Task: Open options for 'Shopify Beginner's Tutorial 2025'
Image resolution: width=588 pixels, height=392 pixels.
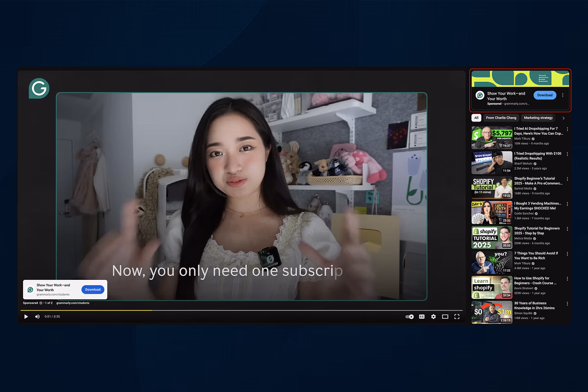Action: [x=567, y=179]
